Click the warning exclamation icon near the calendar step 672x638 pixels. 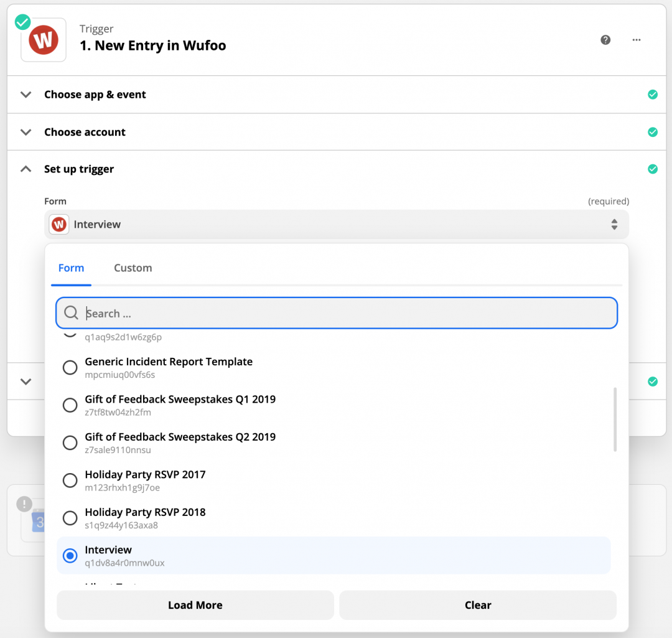coord(24,504)
